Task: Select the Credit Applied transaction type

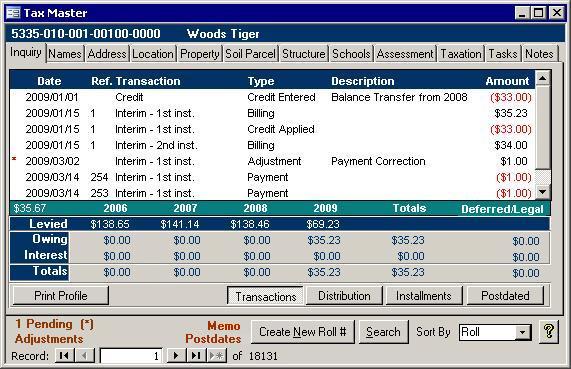Action: pos(281,129)
